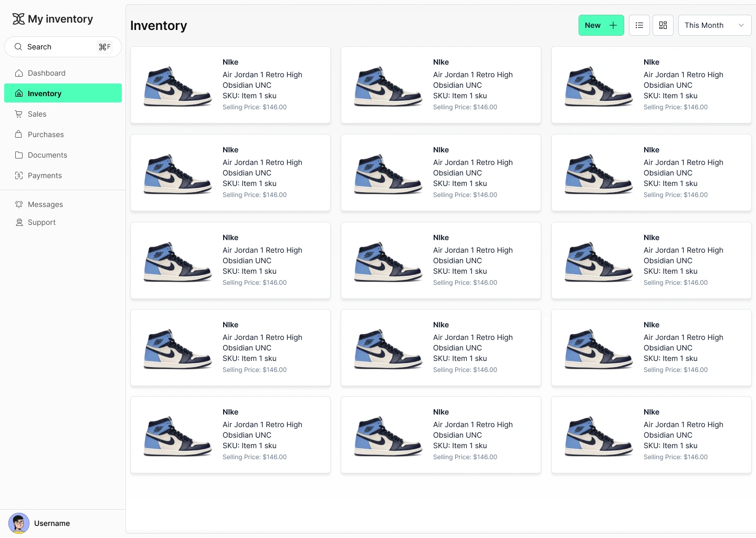
Task: Click the Sales cart icon
Action: [x=19, y=114]
